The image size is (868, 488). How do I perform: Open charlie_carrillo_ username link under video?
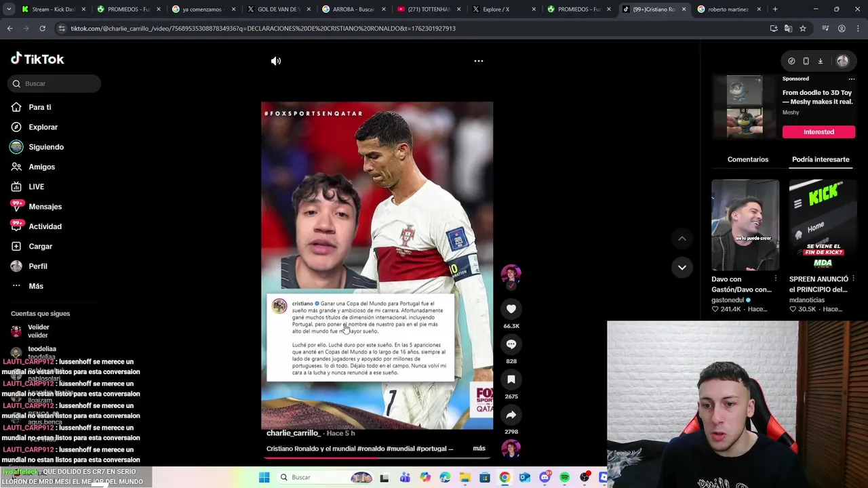click(293, 433)
